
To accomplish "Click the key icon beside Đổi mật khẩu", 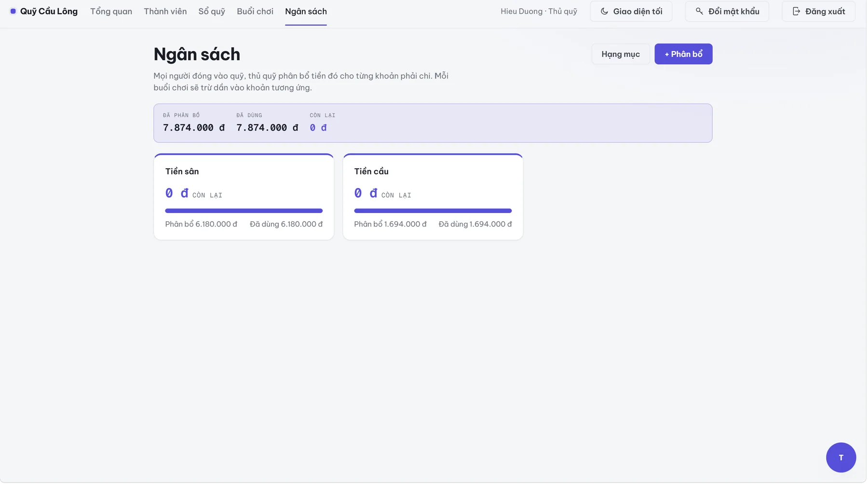I will 700,11.
